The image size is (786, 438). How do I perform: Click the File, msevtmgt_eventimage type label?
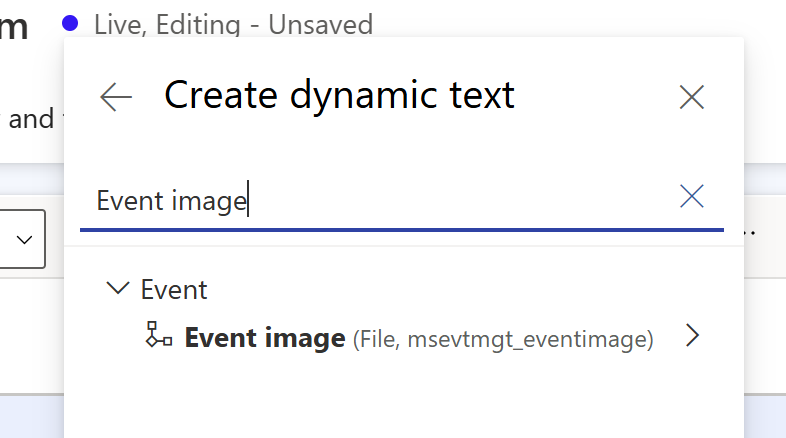pos(504,340)
